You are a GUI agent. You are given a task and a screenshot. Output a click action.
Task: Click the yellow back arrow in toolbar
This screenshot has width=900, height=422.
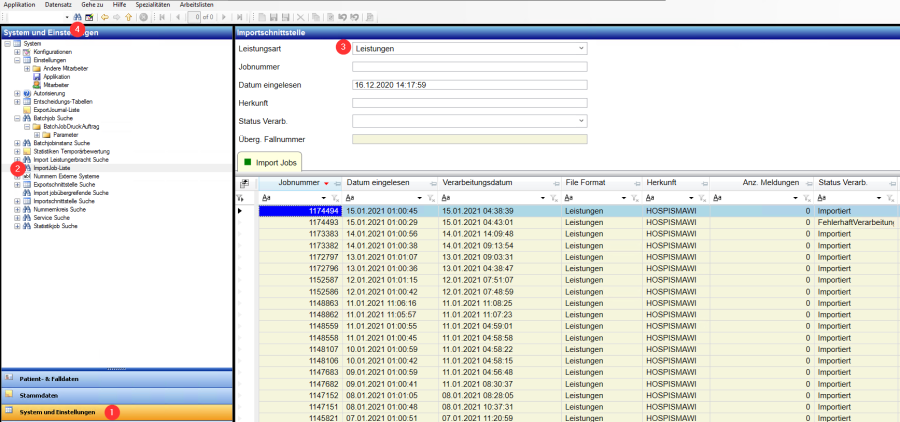click(x=104, y=18)
